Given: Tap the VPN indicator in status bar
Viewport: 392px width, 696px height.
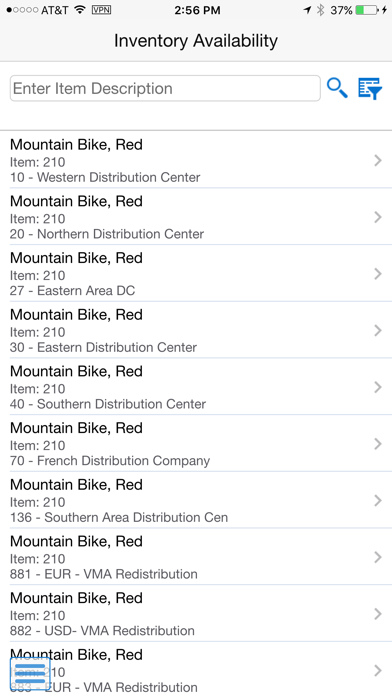Looking at the screenshot, I should coord(101,10).
